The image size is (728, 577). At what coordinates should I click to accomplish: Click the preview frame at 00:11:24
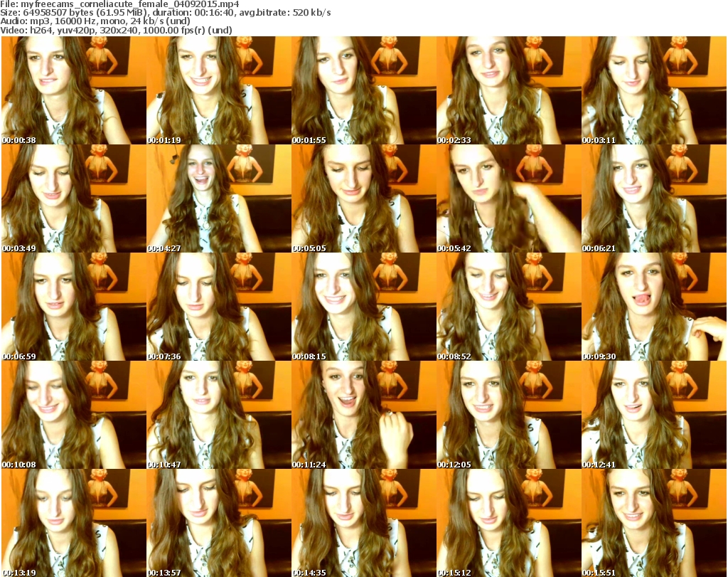click(x=363, y=415)
